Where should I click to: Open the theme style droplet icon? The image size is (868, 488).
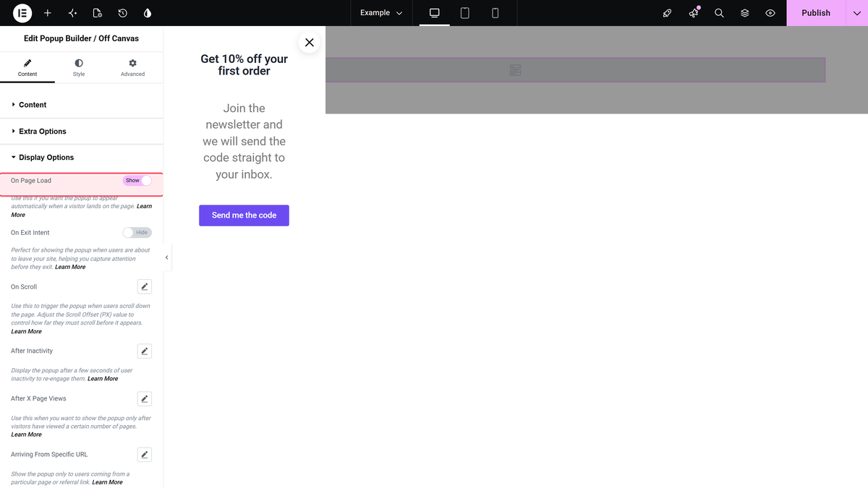(x=148, y=13)
